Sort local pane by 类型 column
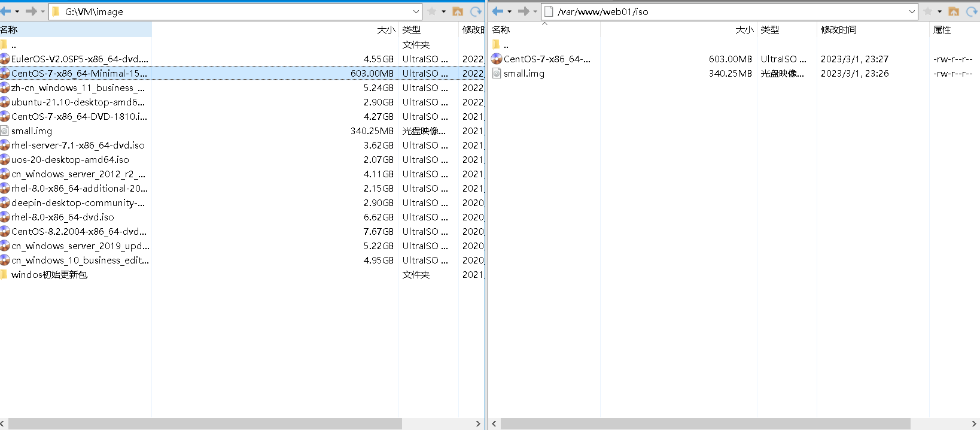The width and height of the screenshot is (980, 430). [428, 29]
